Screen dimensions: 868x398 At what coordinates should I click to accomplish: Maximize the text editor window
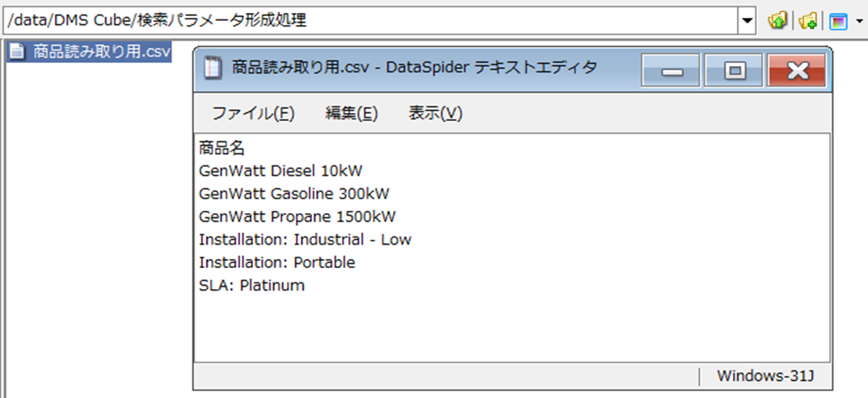pyautogui.click(x=734, y=71)
